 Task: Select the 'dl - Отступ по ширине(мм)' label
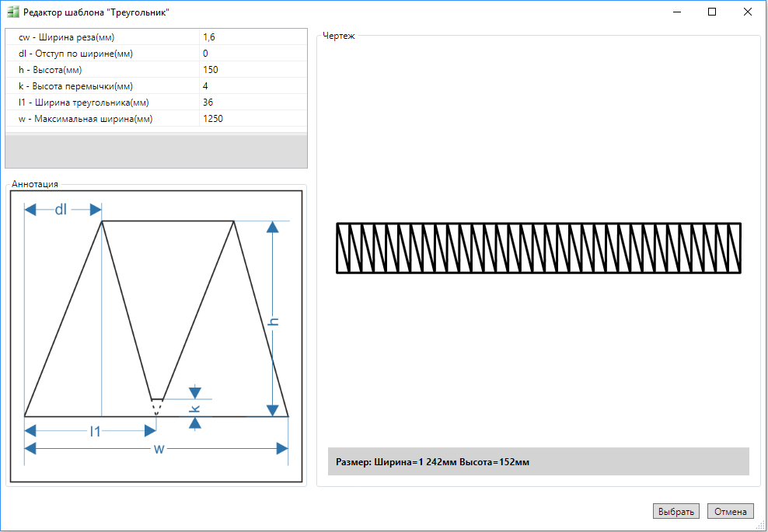[x=75, y=54]
